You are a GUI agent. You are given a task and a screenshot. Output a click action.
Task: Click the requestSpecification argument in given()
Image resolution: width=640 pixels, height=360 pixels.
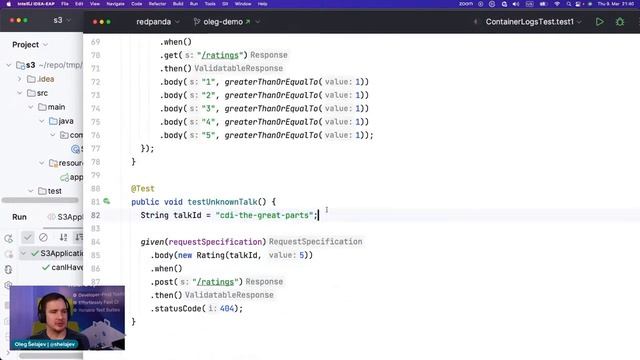point(215,242)
